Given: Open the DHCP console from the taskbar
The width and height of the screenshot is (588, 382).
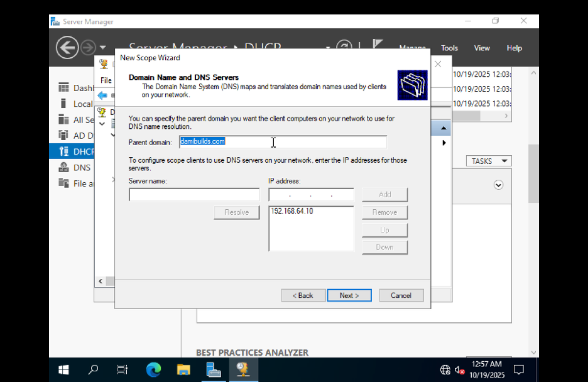Looking at the screenshot, I should [x=244, y=369].
